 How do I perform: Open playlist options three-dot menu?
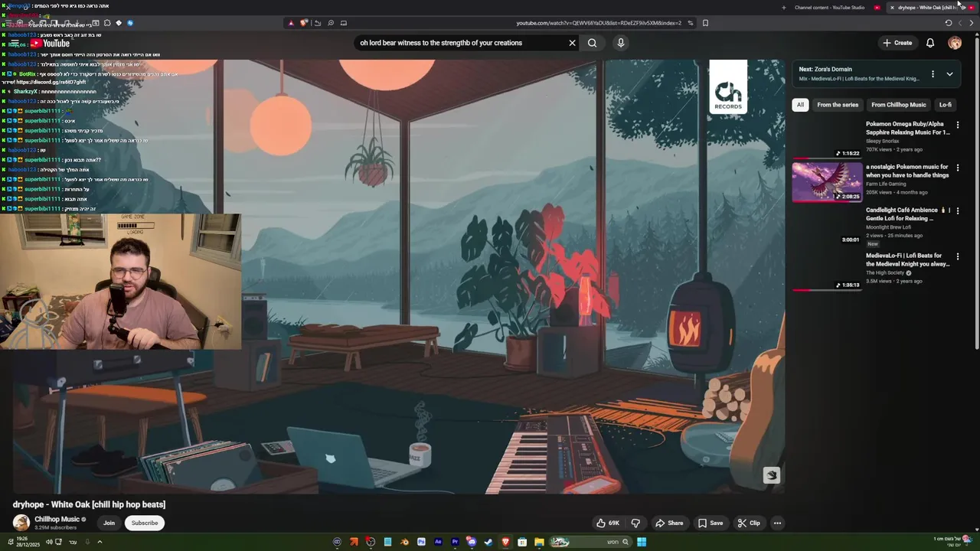point(933,74)
